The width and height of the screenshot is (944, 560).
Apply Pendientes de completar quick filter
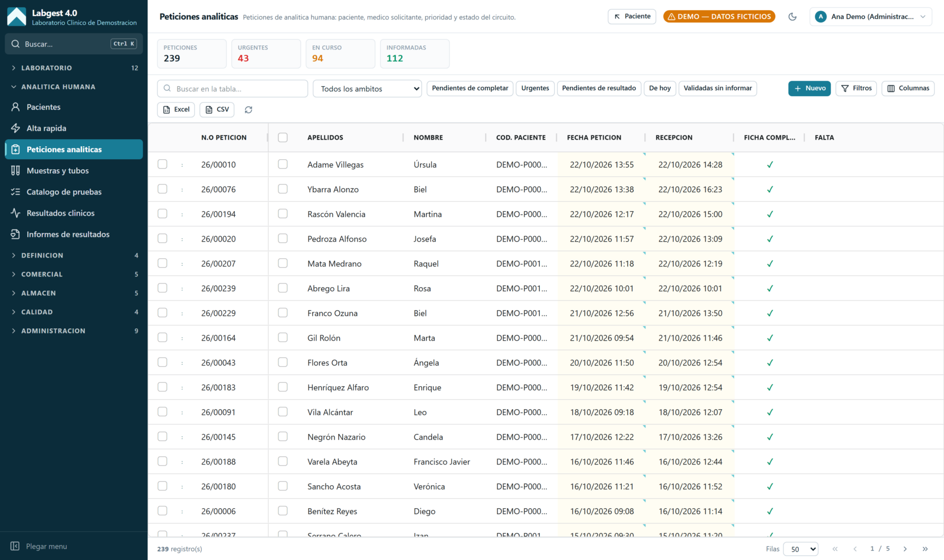pos(470,88)
